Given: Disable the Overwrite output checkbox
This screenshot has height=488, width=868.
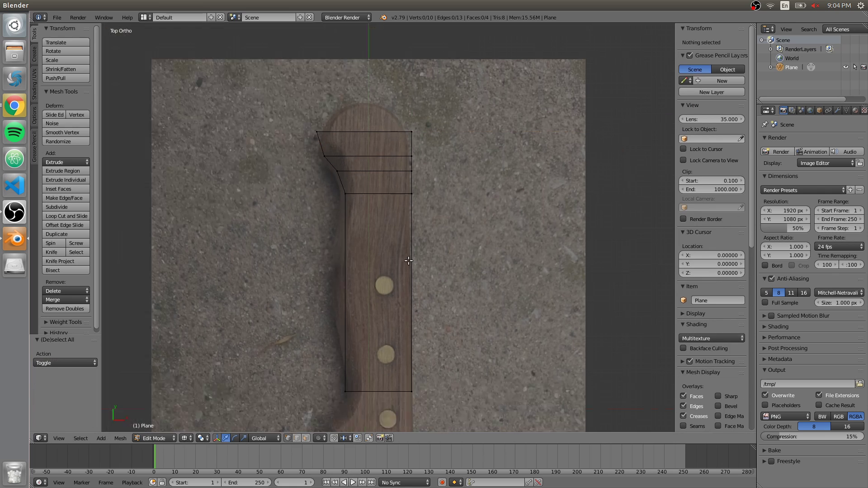Looking at the screenshot, I should pyautogui.click(x=765, y=395).
